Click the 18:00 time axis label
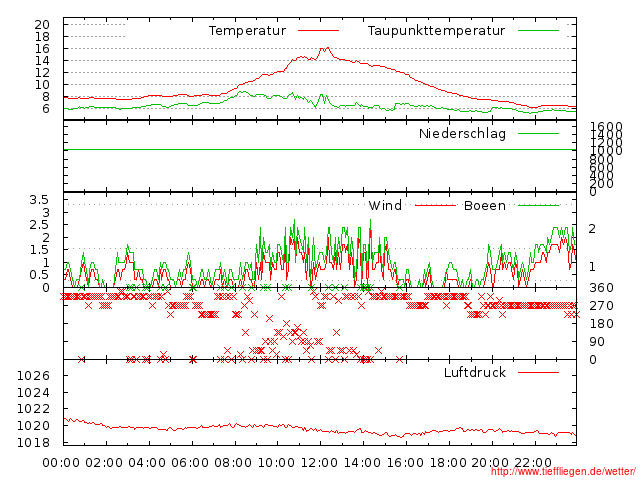 [x=448, y=463]
